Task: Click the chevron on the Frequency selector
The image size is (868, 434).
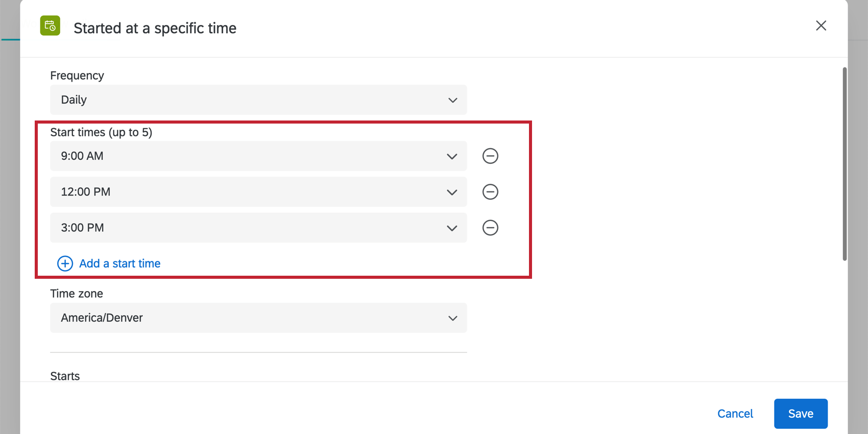Action: [x=452, y=100]
